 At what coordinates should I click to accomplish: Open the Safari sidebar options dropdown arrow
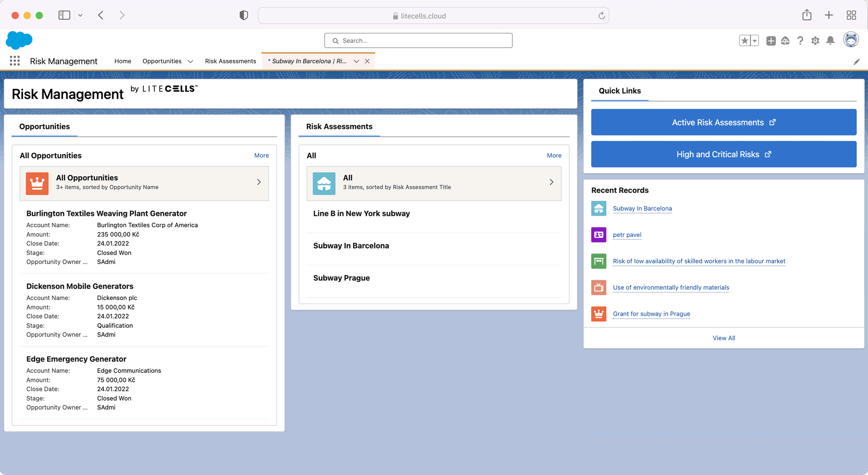click(x=80, y=15)
